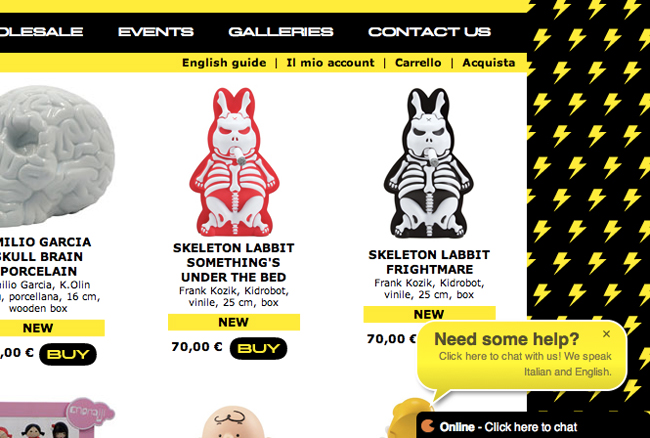Go to the Galleries page
This screenshot has height=438, width=650.
point(281,32)
